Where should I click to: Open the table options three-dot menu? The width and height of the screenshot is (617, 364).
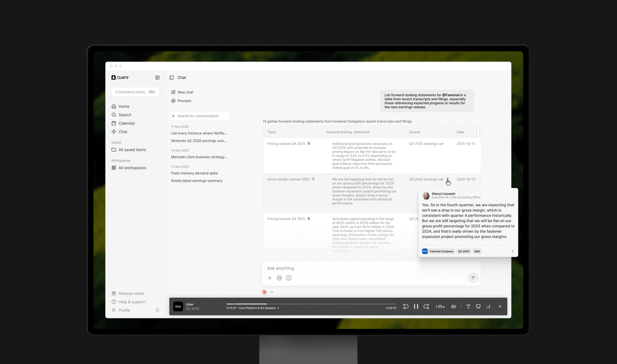(x=476, y=132)
